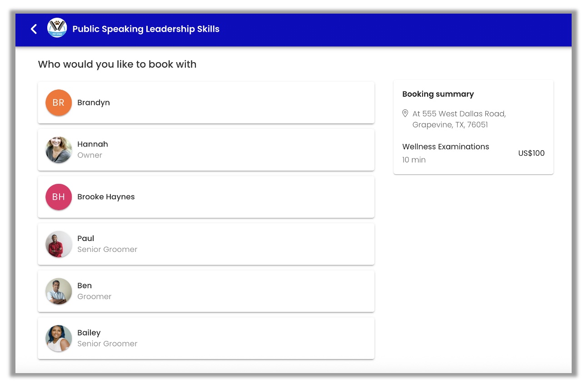Click the back arrow in the header

pos(34,29)
